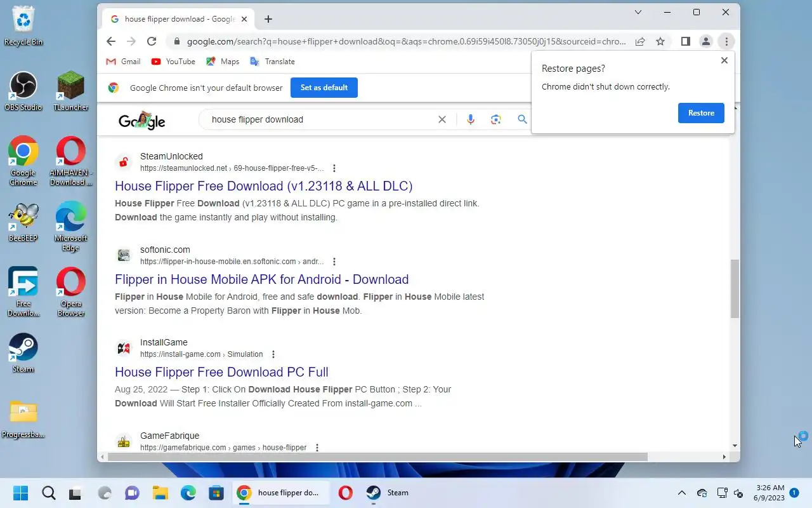Select BeeBEEP desktop shortcut
The width and height of the screenshot is (812, 508).
(23, 223)
